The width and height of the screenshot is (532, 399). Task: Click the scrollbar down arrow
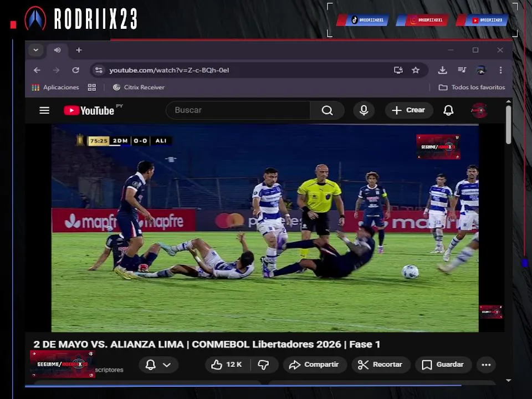[508, 380]
